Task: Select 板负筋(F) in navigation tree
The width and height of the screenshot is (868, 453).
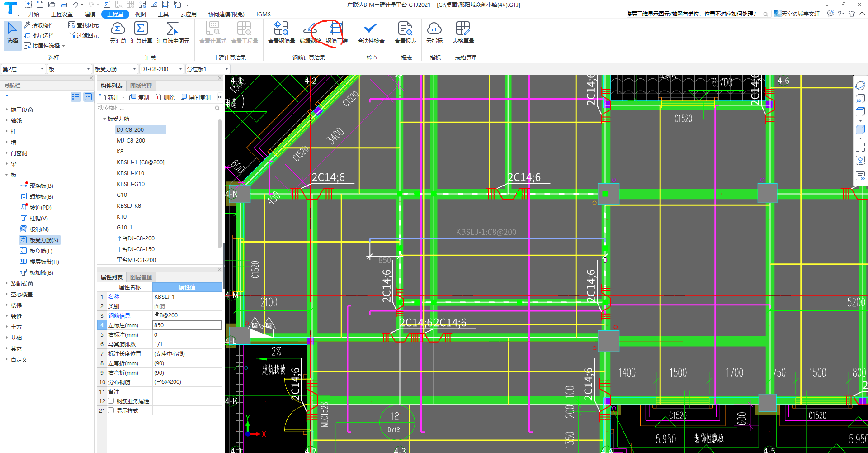Action: [x=36, y=251]
